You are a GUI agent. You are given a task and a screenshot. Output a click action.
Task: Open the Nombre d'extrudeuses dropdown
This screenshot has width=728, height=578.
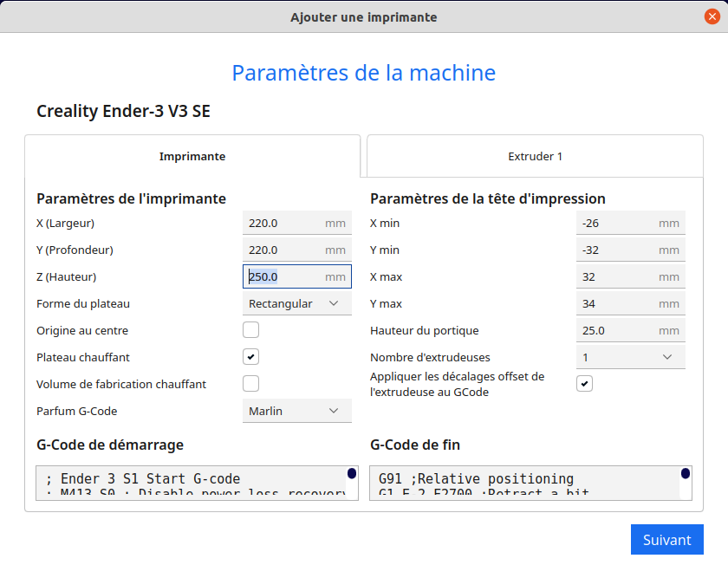tap(630, 357)
